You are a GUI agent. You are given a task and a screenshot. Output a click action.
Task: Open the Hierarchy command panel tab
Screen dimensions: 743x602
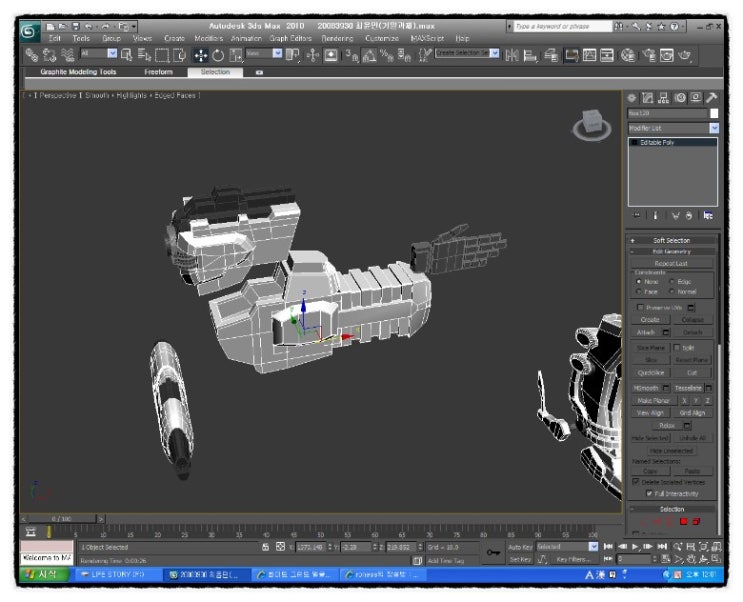(664, 98)
